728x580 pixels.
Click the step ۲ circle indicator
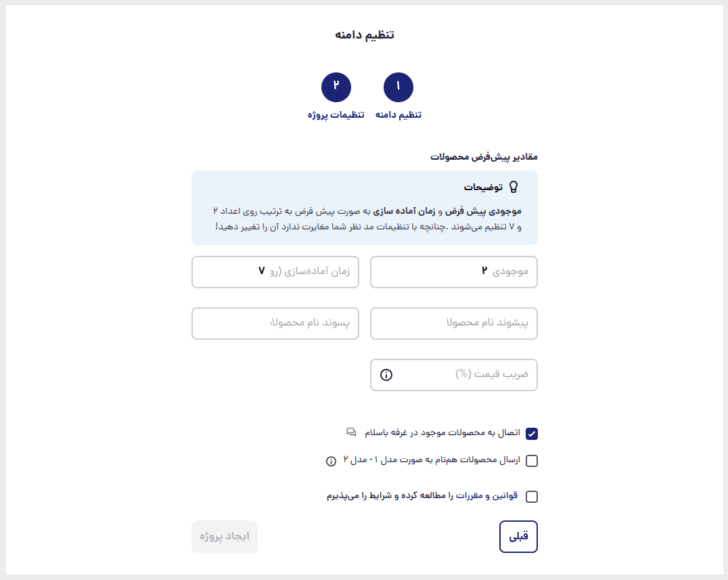(336, 87)
